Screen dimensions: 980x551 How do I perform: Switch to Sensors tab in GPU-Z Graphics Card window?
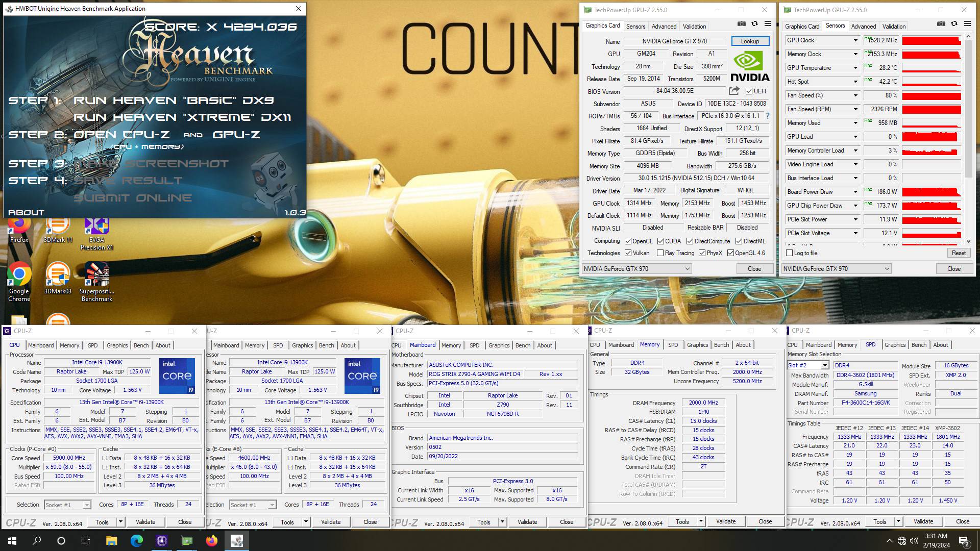[635, 27]
